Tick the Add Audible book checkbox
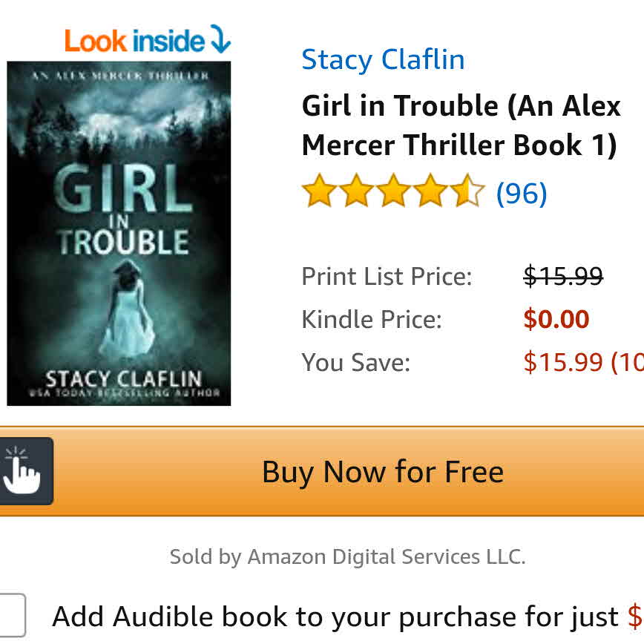 point(12,614)
